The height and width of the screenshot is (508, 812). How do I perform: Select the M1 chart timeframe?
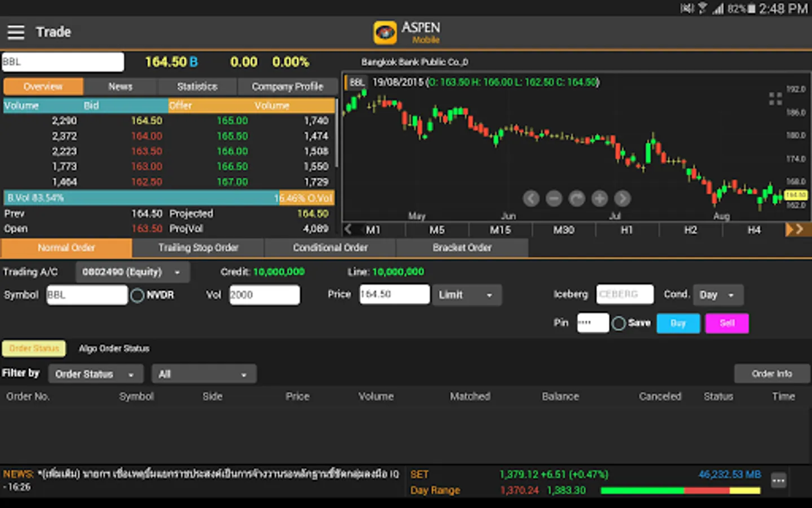pos(373,230)
